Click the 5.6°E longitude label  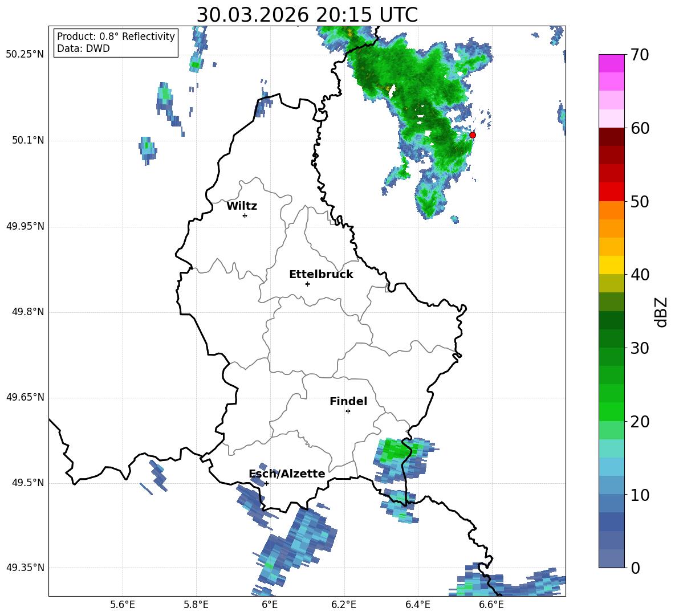pyautogui.click(x=123, y=605)
